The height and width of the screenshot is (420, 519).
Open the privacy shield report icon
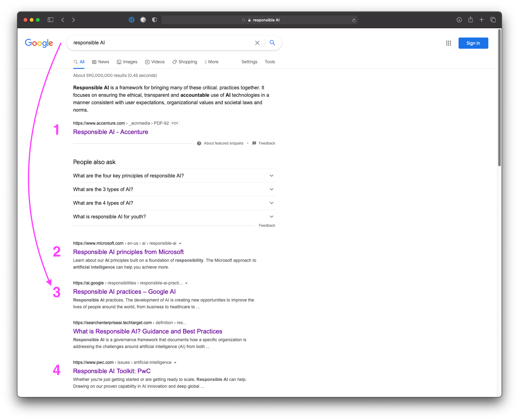(x=154, y=20)
